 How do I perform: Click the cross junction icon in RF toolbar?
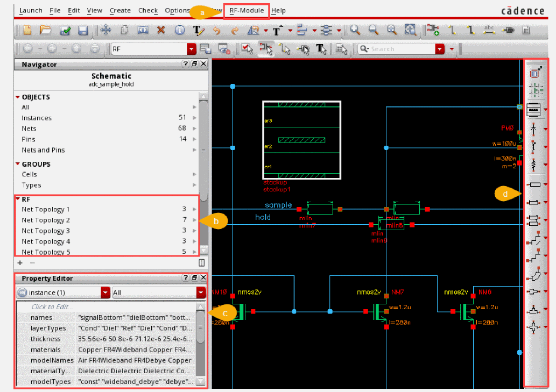tap(533, 326)
